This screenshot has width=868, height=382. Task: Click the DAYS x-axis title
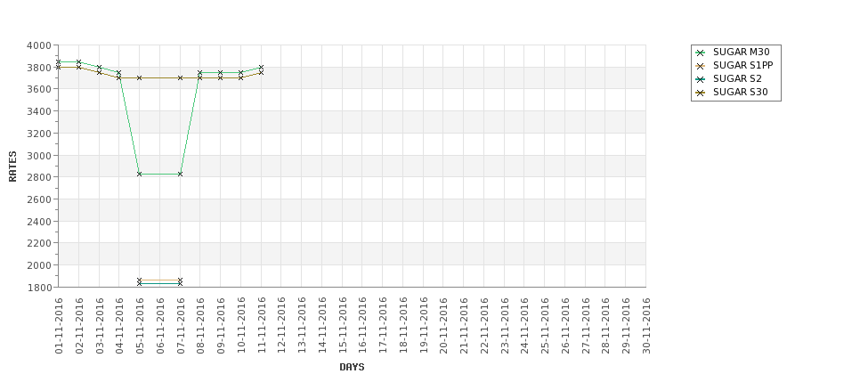(x=352, y=367)
